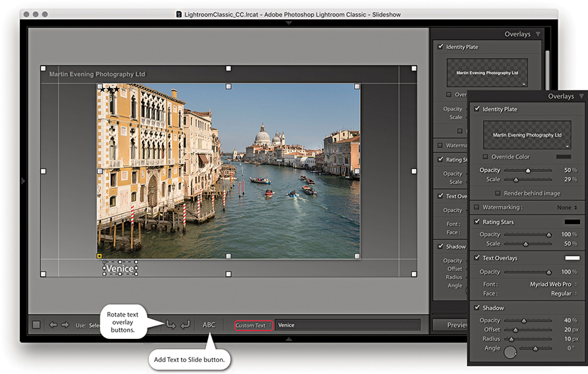Click the Venice custom text field

347,325
